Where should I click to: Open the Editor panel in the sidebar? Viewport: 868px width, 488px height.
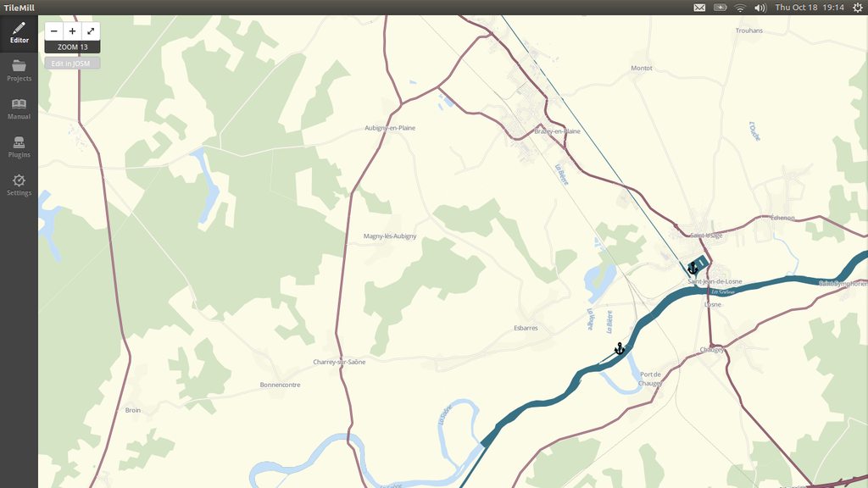[x=19, y=33]
